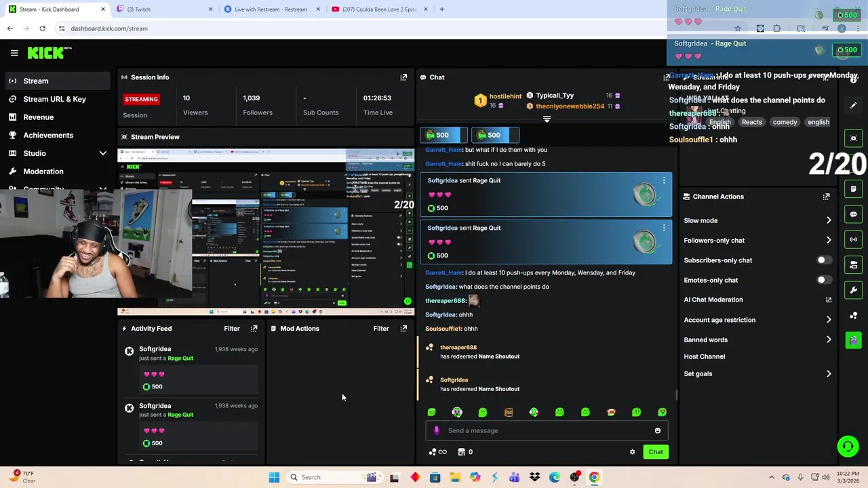Image resolution: width=868 pixels, height=488 pixels.
Task: Toggle the chat bubble sidebar icon
Action: 854,214
